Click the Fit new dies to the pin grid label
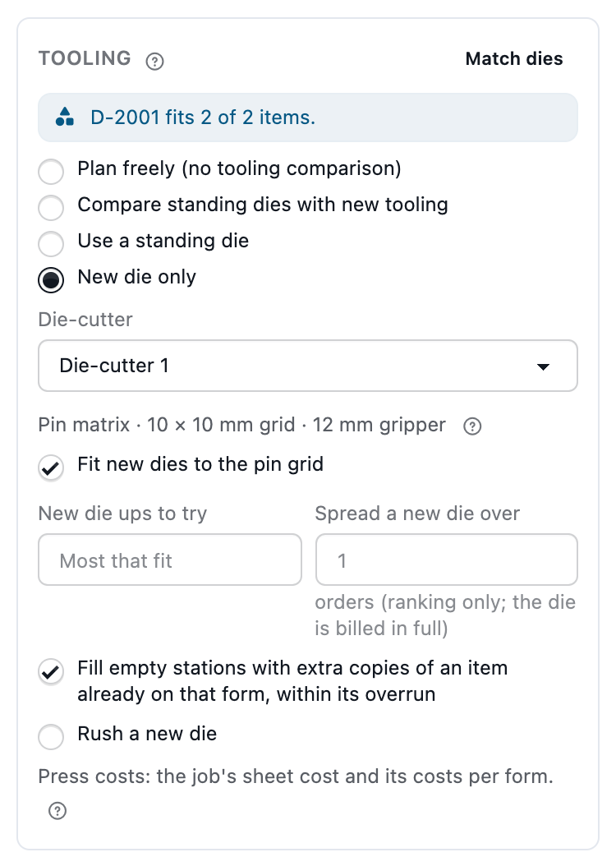Image resolution: width=616 pixels, height=866 pixels. click(200, 464)
